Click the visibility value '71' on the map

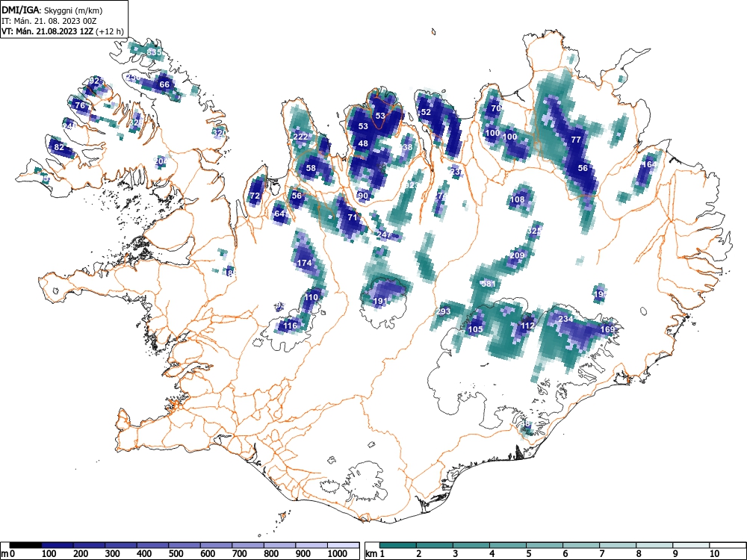(353, 217)
